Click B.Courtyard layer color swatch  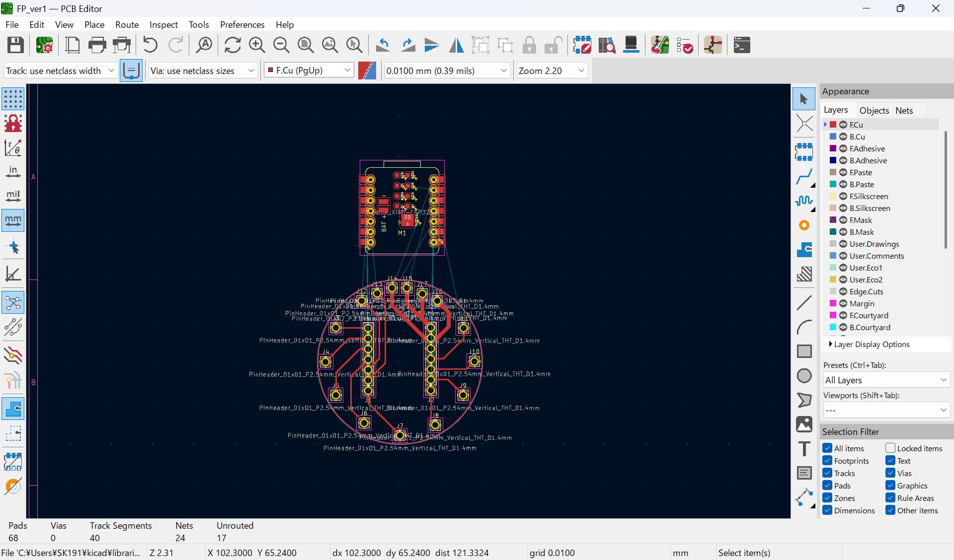(x=833, y=327)
